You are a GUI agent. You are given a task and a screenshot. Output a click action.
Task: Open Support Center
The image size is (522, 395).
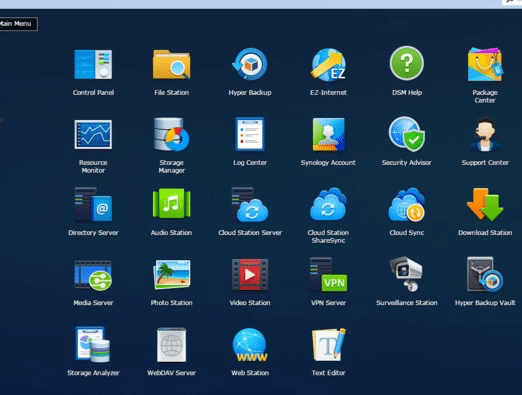click(x=485, y=134)
